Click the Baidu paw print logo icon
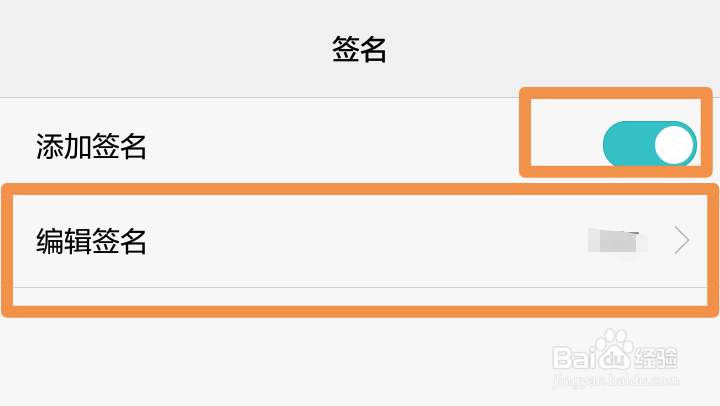Viewport: 720px width, 406px height. (x=614, y=350)
